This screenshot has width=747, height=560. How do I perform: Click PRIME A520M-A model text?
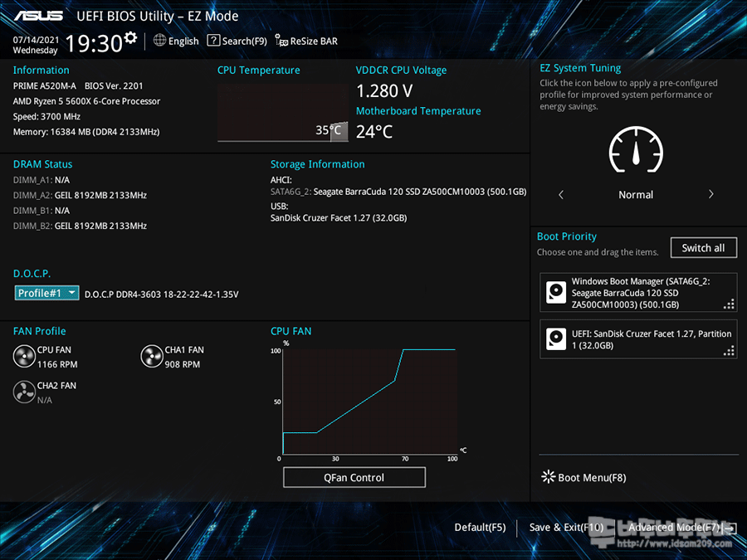[x=44, y=85]
